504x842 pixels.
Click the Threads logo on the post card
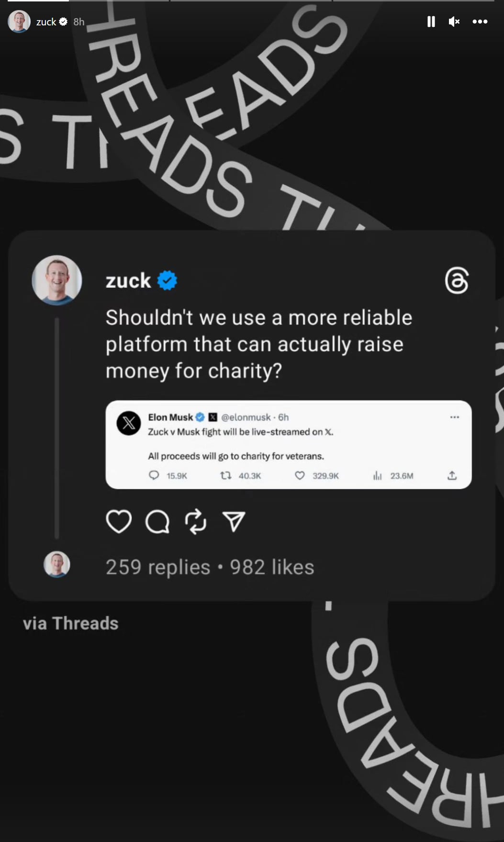coord(456,280)
